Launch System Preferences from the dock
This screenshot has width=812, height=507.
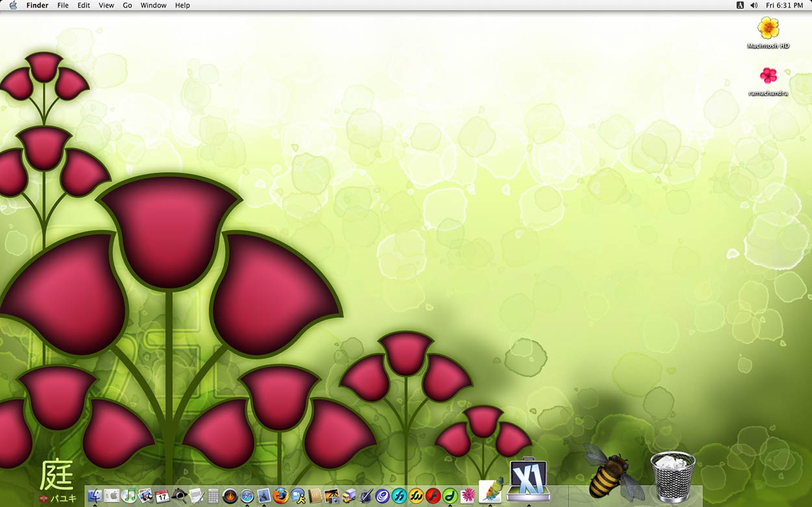click(x=112, y=496)
